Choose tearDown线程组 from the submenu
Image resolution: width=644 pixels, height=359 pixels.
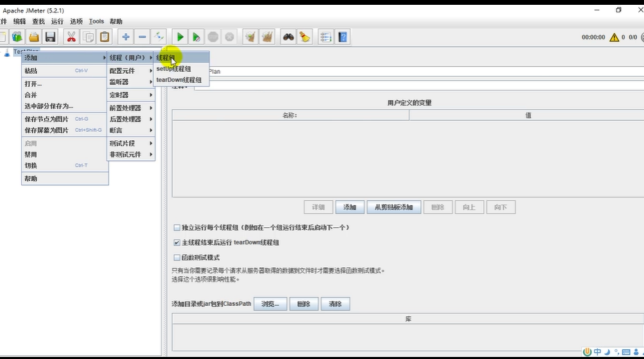point(182,79)
